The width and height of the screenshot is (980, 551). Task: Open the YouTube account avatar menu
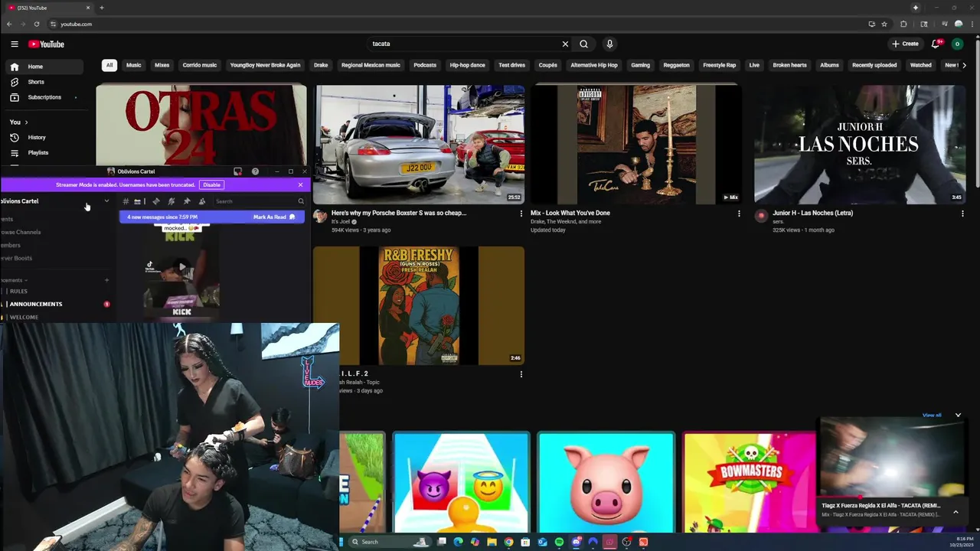pyautogui.click(x=957, y=44)
